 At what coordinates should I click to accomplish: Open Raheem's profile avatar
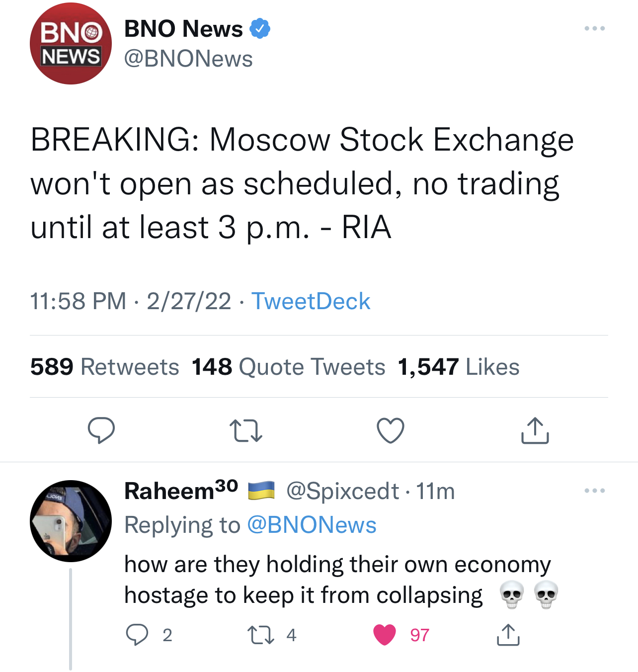(71, 521)
